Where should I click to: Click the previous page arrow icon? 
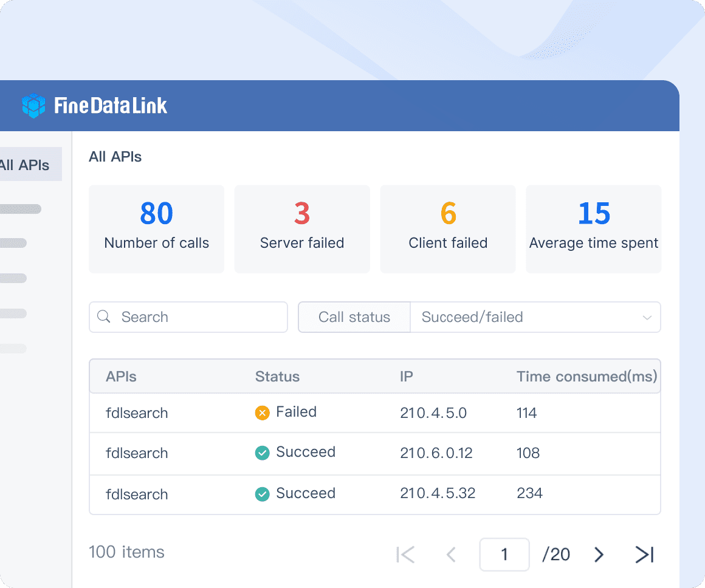451,554
